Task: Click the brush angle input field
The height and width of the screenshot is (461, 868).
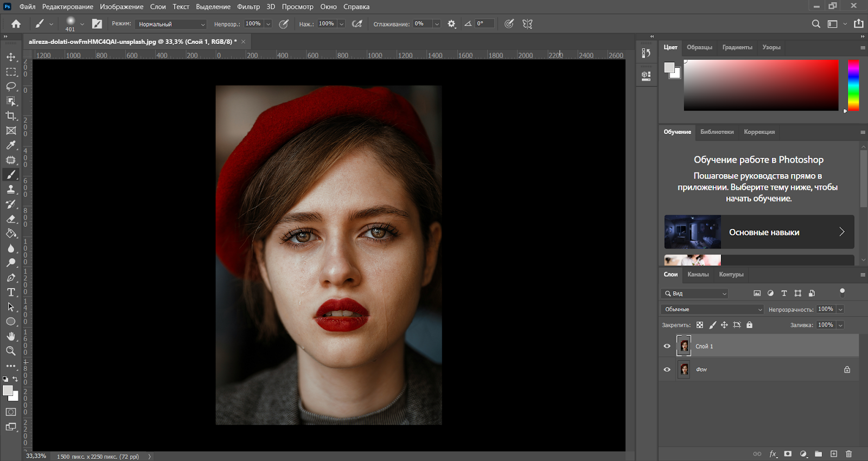Action: (484, 24)
